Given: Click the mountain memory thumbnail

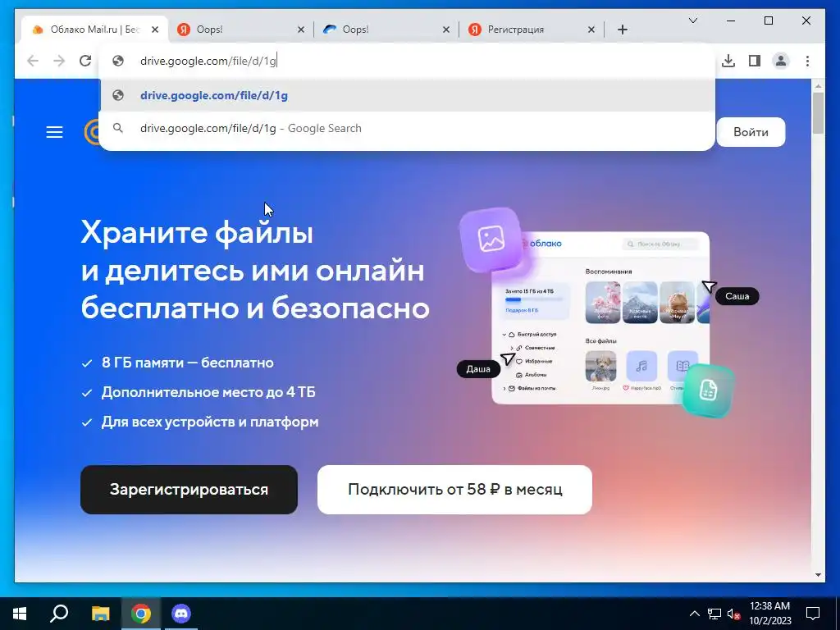Looking at the screenshot, I should (640, 302).
